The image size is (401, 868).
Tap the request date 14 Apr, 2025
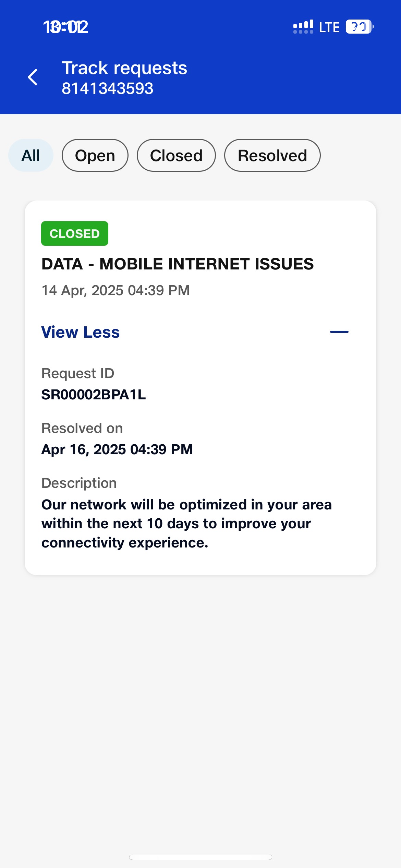pos(116,290)
